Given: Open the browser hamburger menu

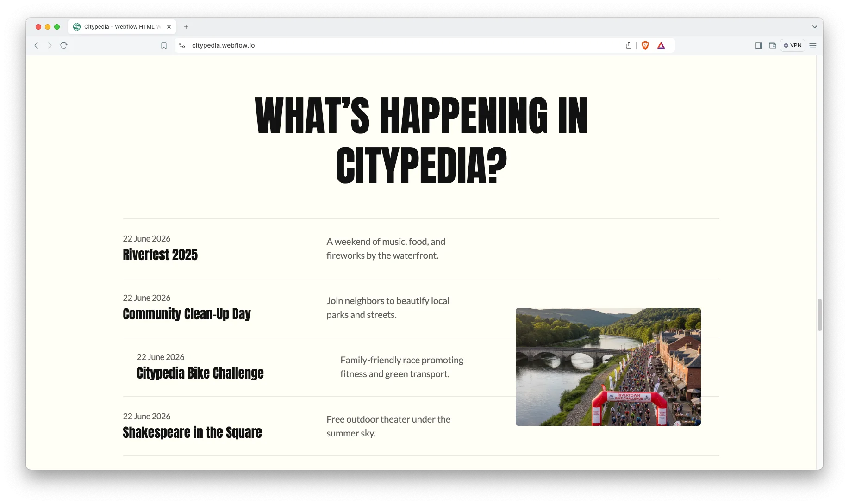Looking at the screenshot, I should coord(813,45).
